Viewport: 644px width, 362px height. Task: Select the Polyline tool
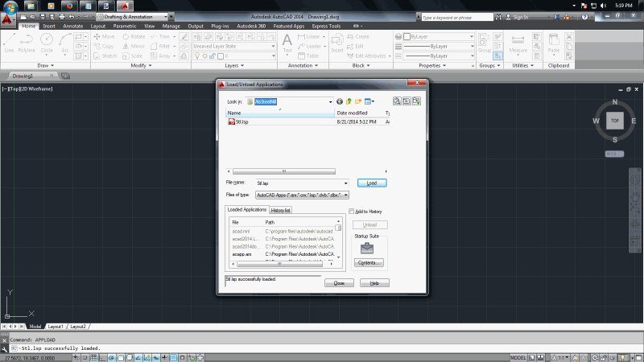(27, 43)
